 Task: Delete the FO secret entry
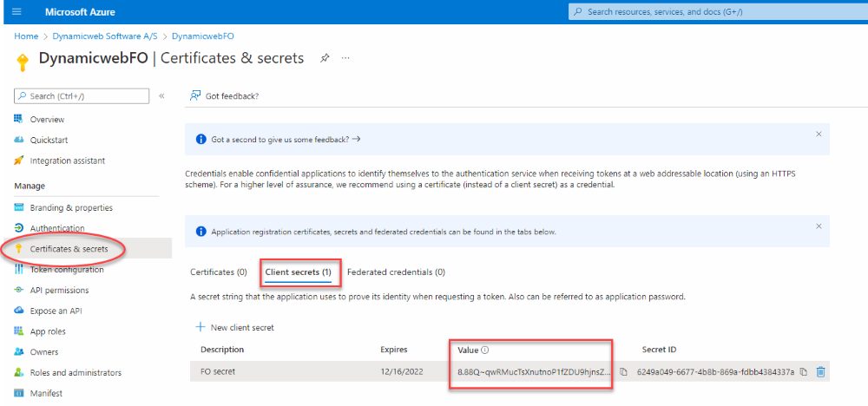tap(820, 372)
